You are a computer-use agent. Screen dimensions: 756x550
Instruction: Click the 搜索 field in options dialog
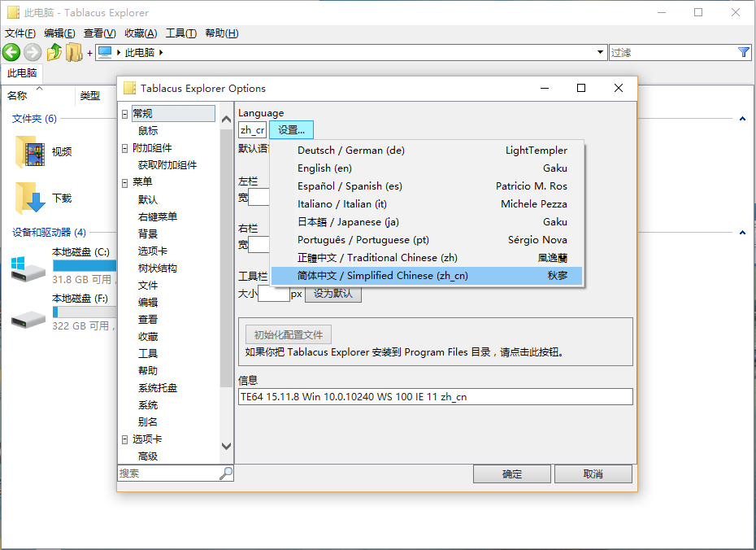tap(167, 473)
